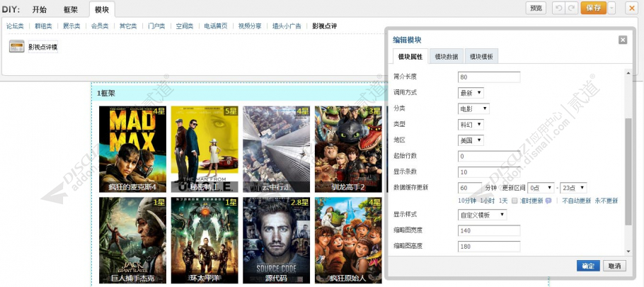Image resolution: width=644 pixels, height=287 pixels.
Task: Click the 不自动更新 link
Action: (x=577, y=201)
